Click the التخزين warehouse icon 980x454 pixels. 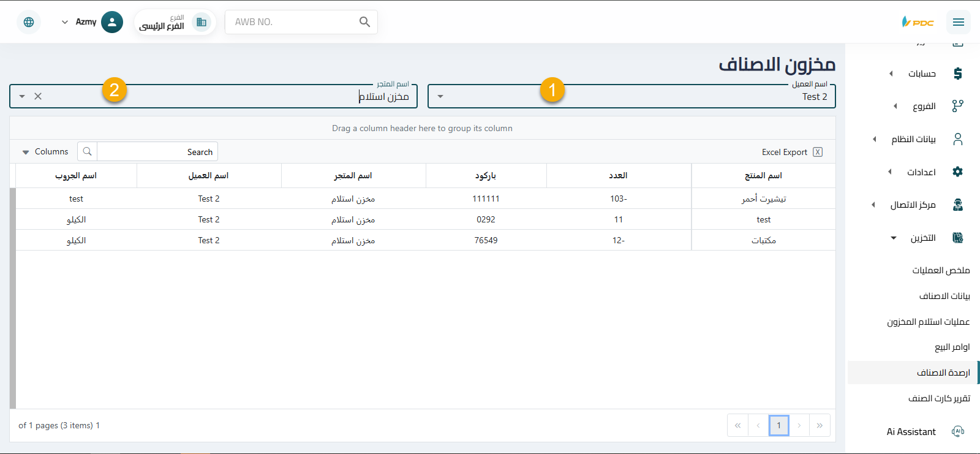click(958, 238)
